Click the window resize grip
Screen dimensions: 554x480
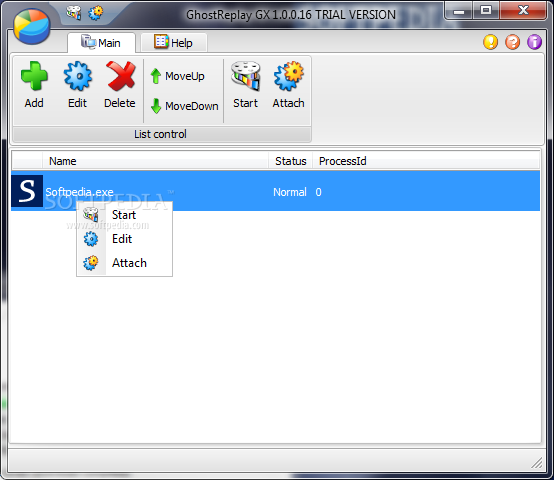point(537,463)
